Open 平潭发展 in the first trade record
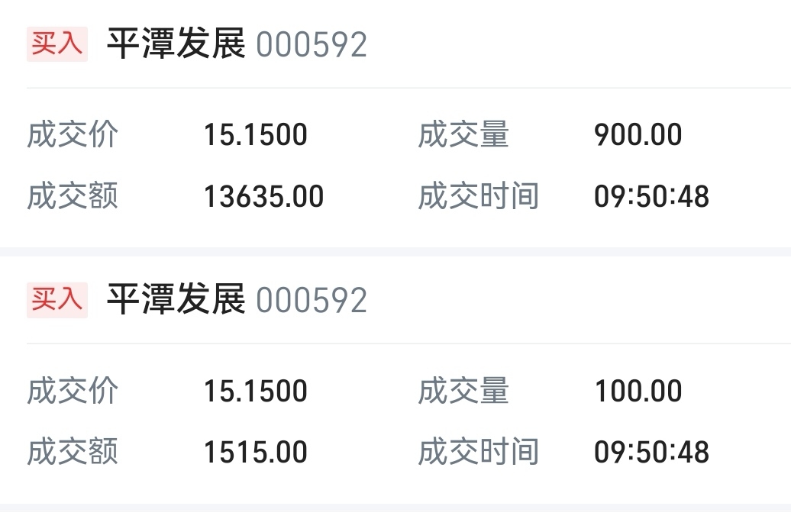 (x=176, y=44)
